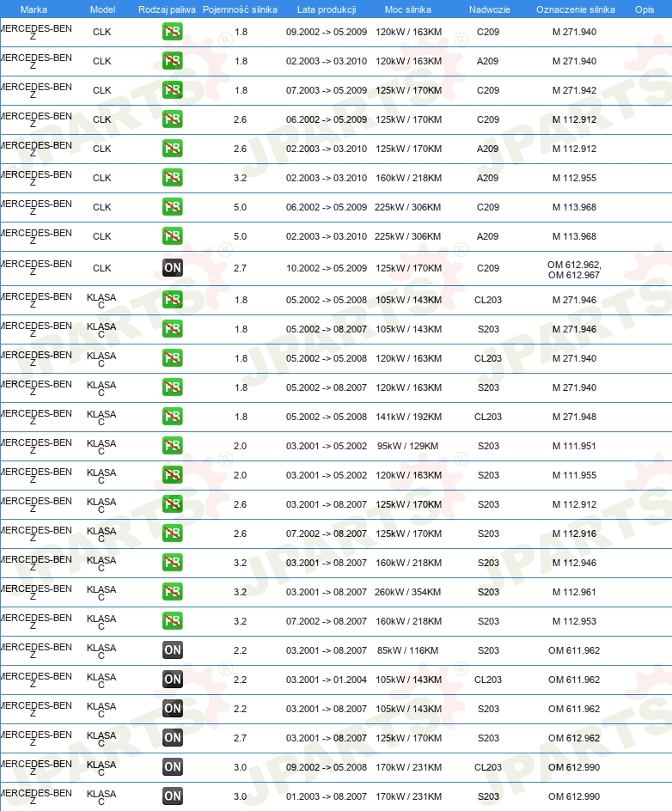The width and height of the screenshot is (672, 811).
Task: Click engine code M 112.955
Action: click(x=574, y=178)
